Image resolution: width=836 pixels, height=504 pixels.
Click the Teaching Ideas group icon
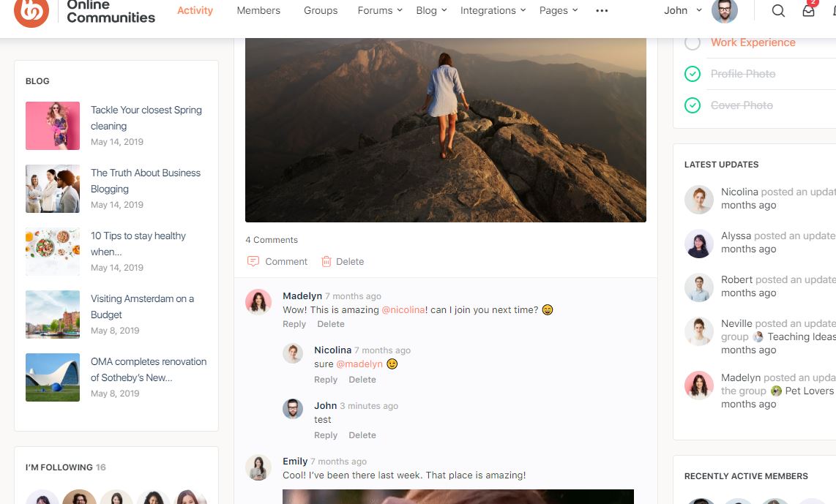pos(758,336)
